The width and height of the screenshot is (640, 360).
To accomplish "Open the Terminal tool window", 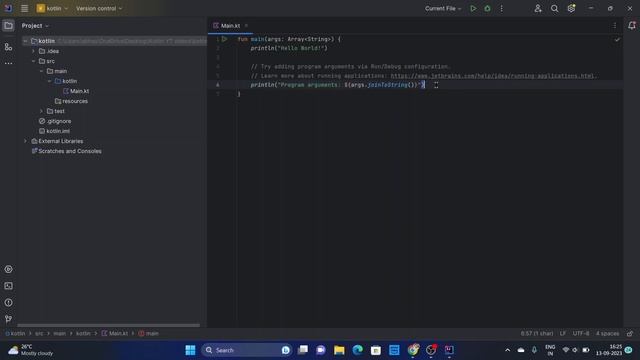I will click(8, 286).
